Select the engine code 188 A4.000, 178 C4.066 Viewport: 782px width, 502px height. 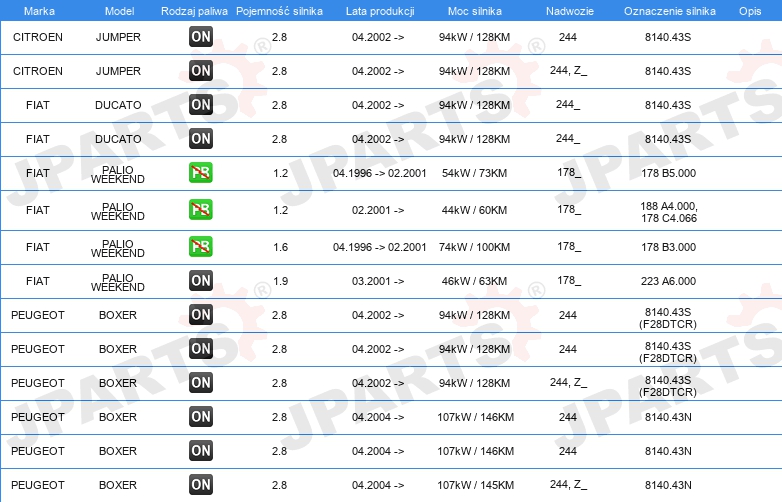(x=669, y=212)
